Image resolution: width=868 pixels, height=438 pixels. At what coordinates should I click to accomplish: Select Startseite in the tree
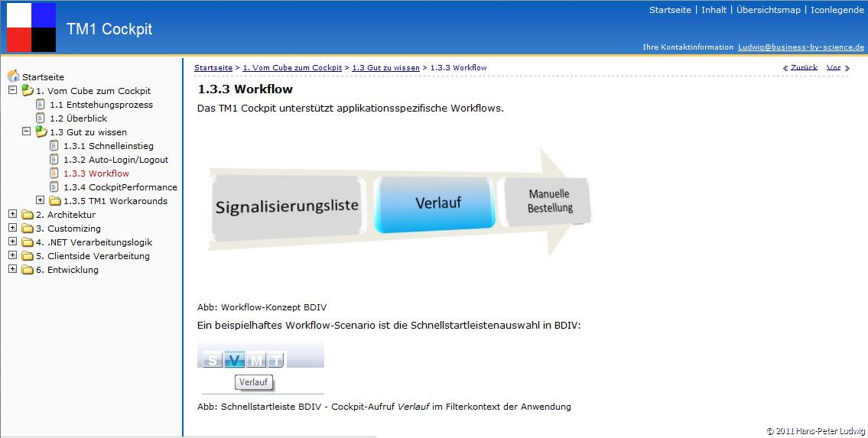tap(43, 77)
